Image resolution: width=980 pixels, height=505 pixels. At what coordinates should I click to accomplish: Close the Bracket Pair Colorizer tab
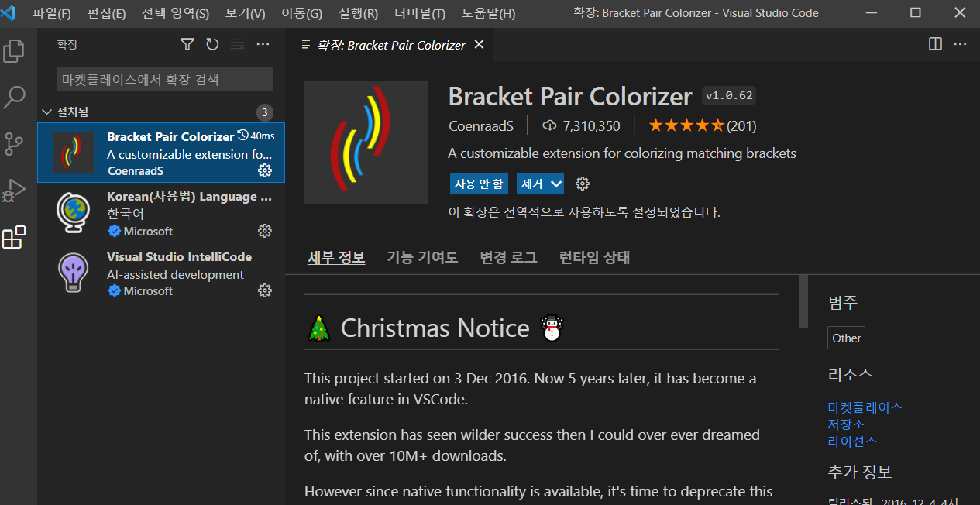tap(479, 45)
